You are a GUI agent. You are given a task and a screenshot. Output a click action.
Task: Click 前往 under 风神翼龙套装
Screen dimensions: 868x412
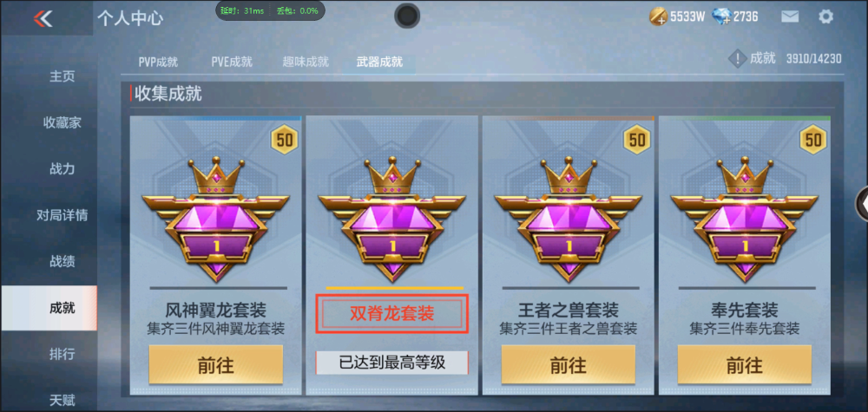[x=216, y=365]
